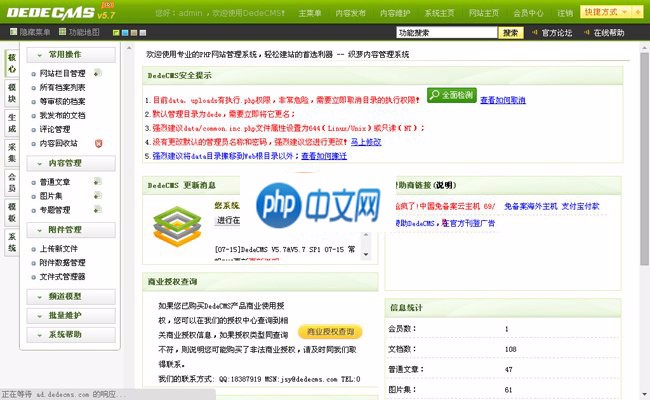This screenshot has width=650, height=400.
Task: Open 所有档案列表 in the left menu
Action: coord(62,87)
